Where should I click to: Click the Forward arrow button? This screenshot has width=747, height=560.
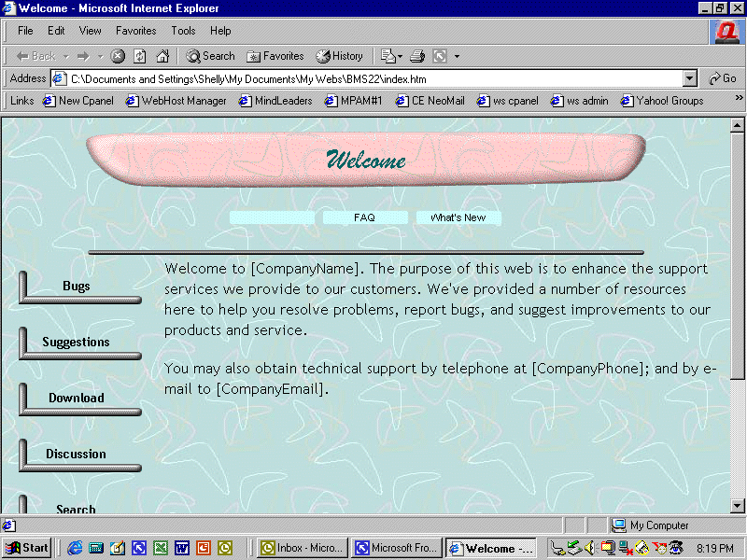(83, 56)
